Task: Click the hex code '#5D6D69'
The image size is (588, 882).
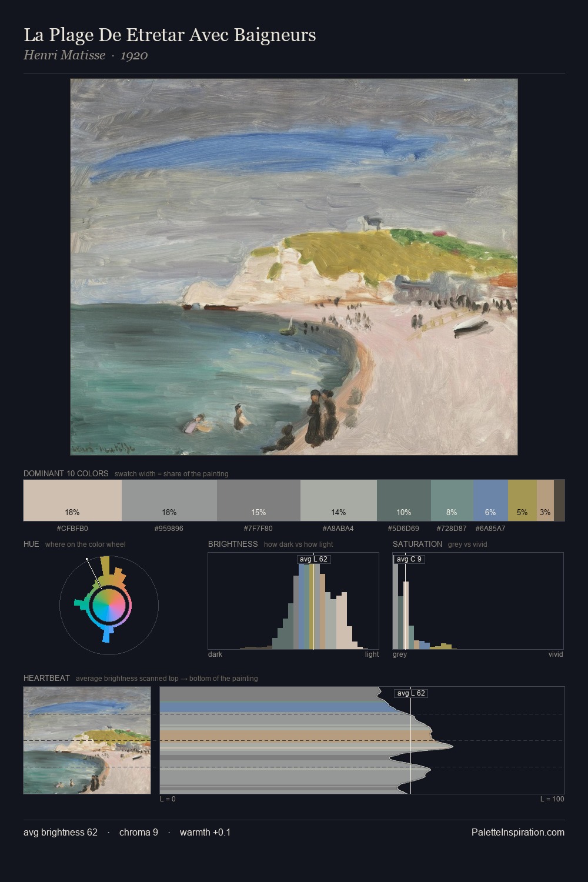Action: 403,529
